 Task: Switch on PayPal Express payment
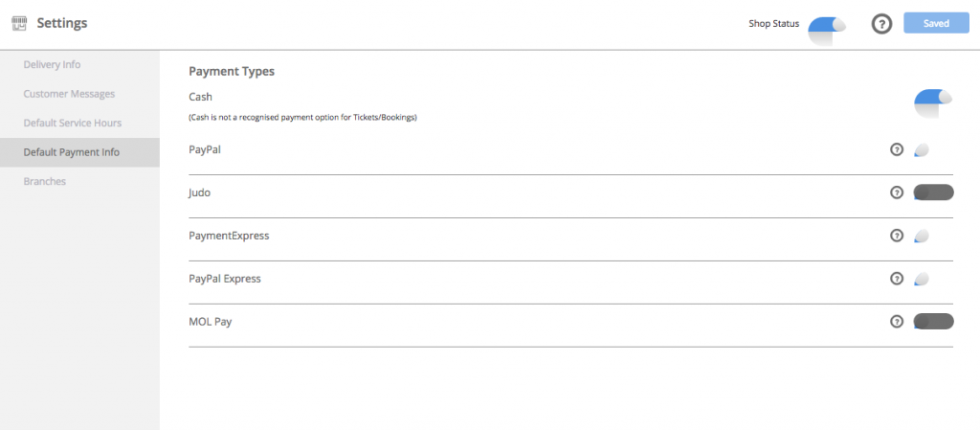tap(922, 280)
